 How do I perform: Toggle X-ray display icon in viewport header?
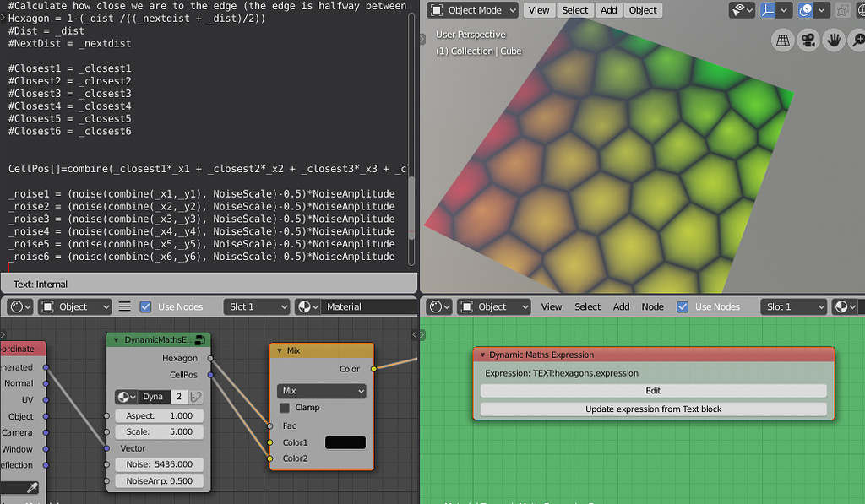point(842,10)
